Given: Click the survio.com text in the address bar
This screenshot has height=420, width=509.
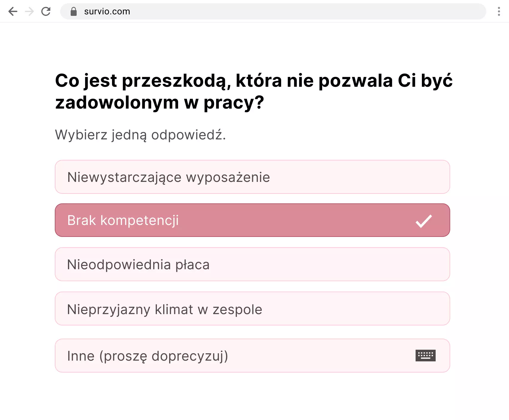Looking at the screenshot, I should [107, 11].
